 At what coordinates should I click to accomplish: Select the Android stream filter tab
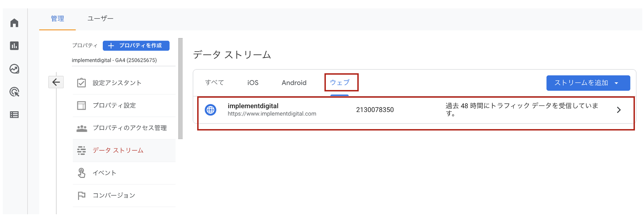[x=294, y=83]
